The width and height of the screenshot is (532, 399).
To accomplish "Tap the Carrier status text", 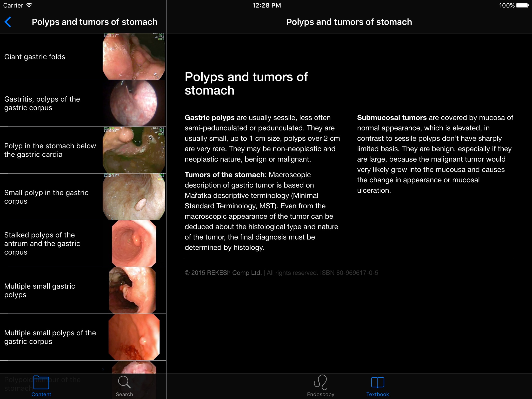I will coord(13,5).
